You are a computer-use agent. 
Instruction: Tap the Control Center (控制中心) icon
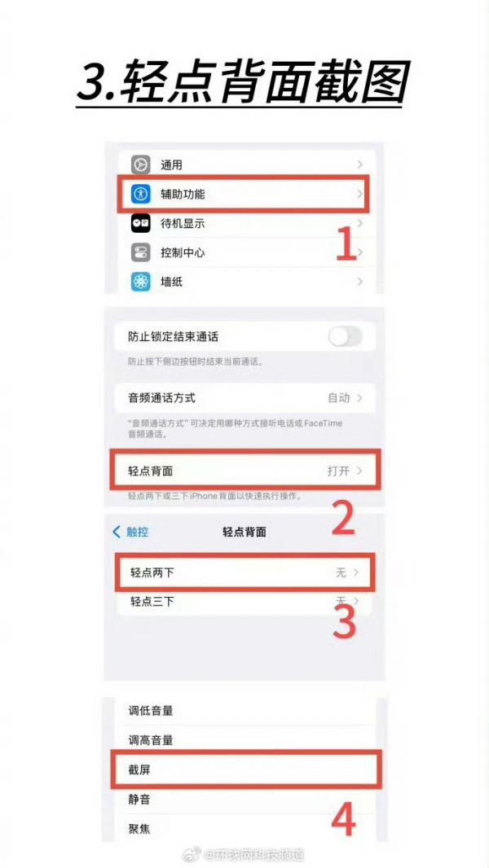141,252
